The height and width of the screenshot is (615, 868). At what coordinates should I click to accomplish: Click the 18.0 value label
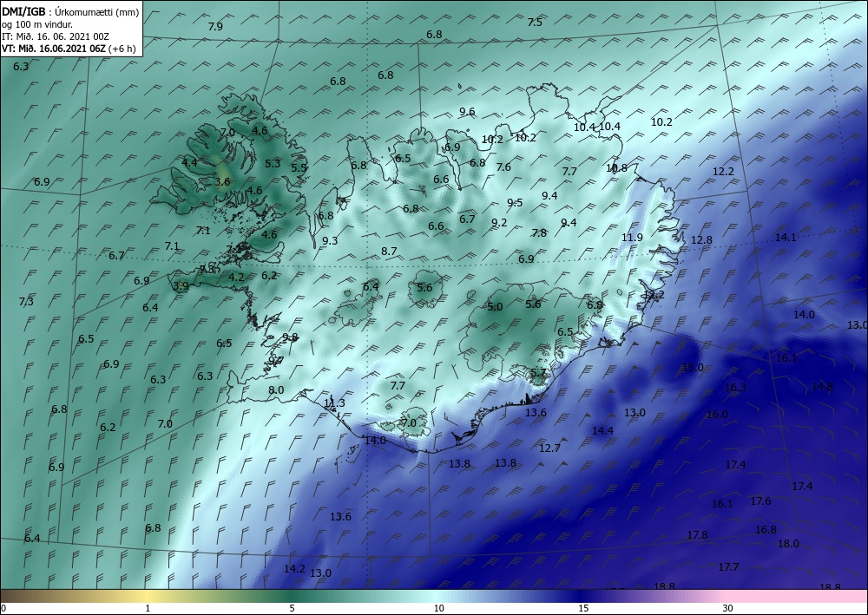788,544
